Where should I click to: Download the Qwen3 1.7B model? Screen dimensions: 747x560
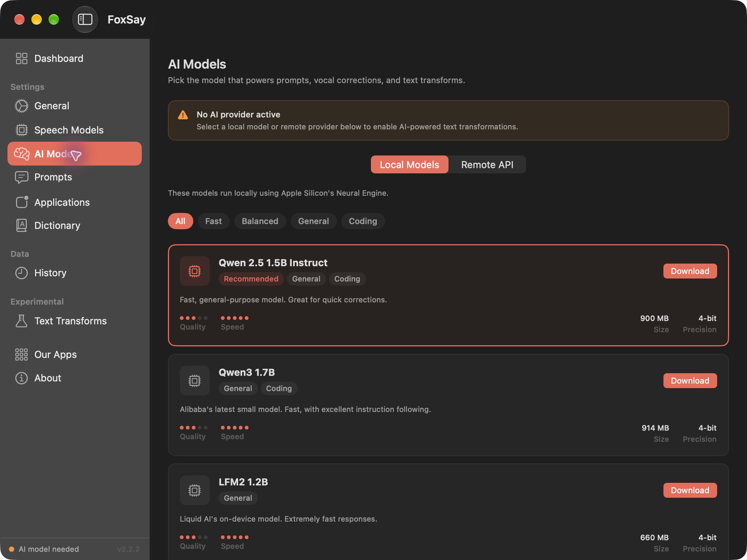pyautogui.click(x=690, y=381)
